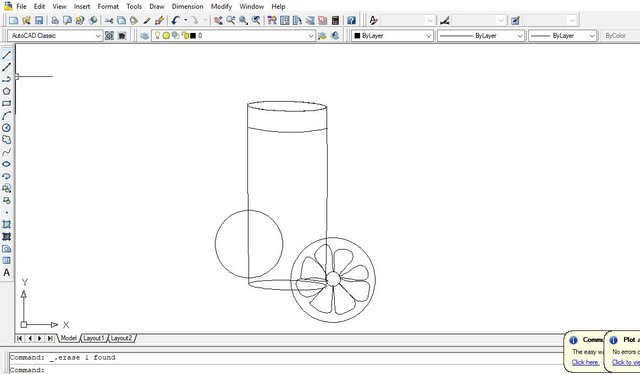Select the Circle tool in Draw toolbar

pyautogui.click(x=7, y=128)
